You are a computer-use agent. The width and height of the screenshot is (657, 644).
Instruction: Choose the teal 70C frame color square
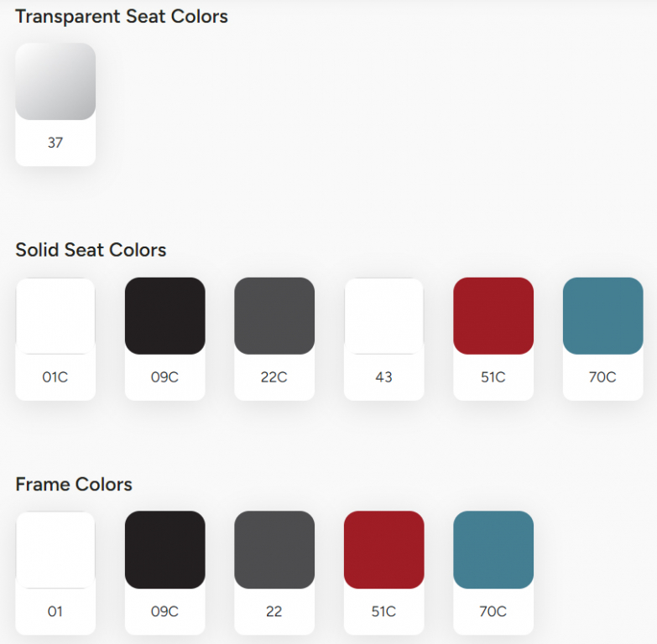click(x=493, y=549)
